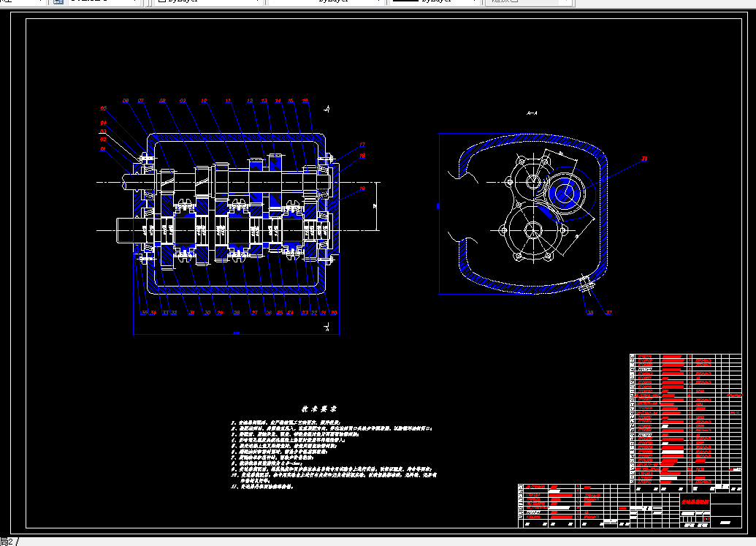This screenshot has width=756, height=546.
Task: Select part balloon number 24
Action: point(290,313)
